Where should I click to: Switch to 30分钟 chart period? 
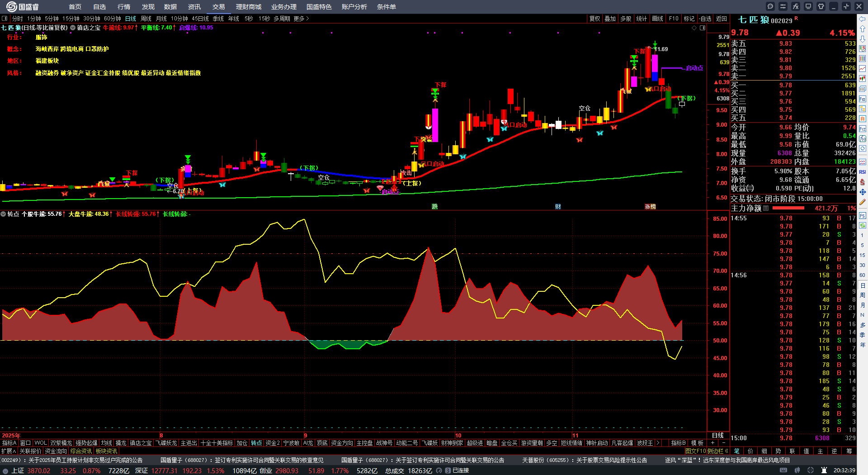92,19
